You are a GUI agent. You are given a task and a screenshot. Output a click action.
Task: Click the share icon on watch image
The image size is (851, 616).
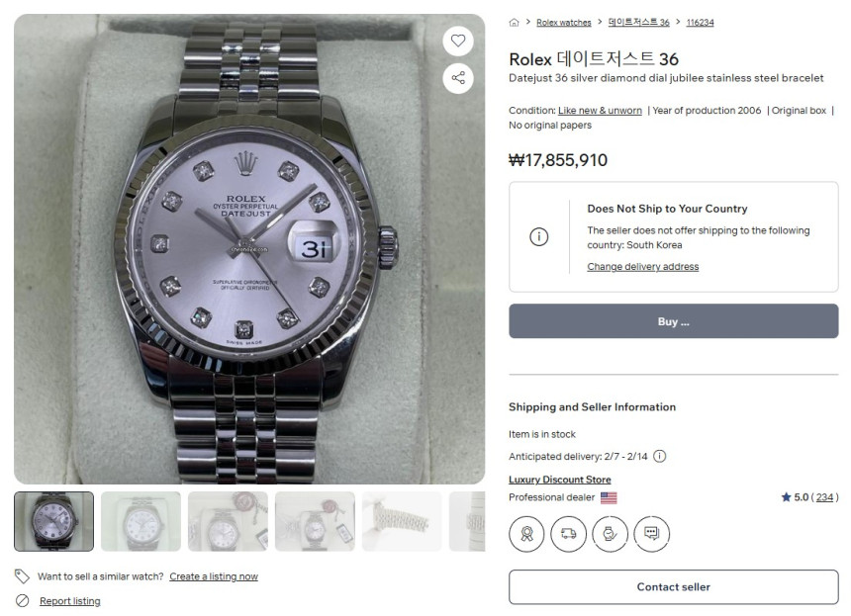point(457,78)
